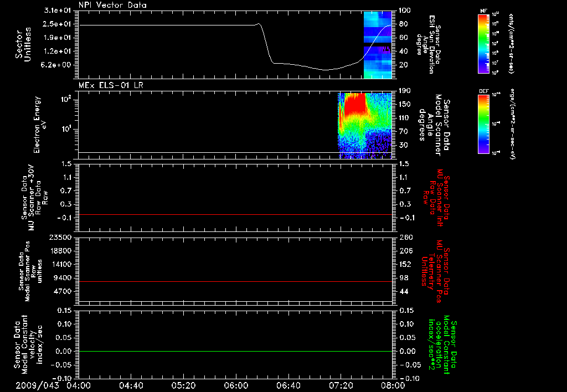The height and width of the screenshot is (392, 567).
Task: Click the '3.1e+01' sector tick label
Action: tap(58, 11)
